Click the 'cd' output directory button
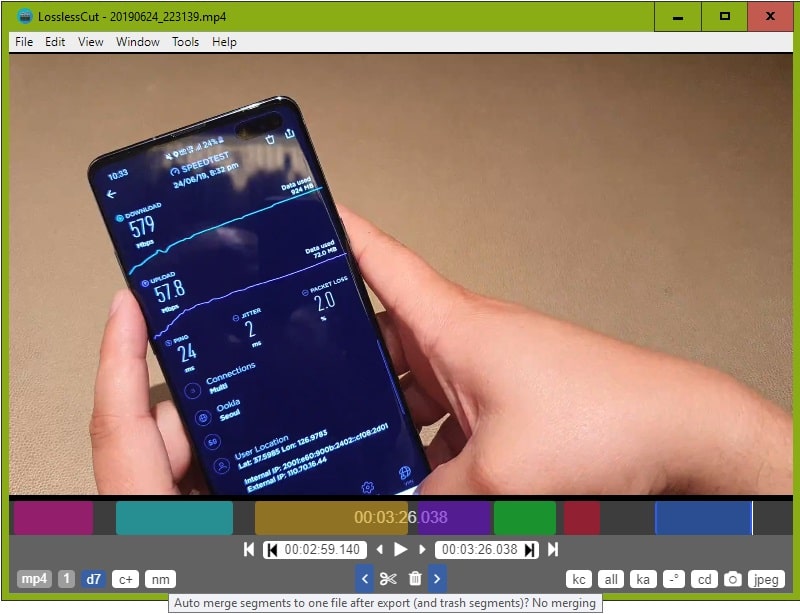 pos(705,579)
